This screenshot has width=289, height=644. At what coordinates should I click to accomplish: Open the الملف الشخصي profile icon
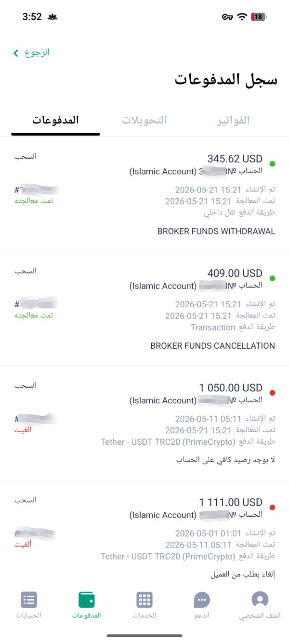260,600
